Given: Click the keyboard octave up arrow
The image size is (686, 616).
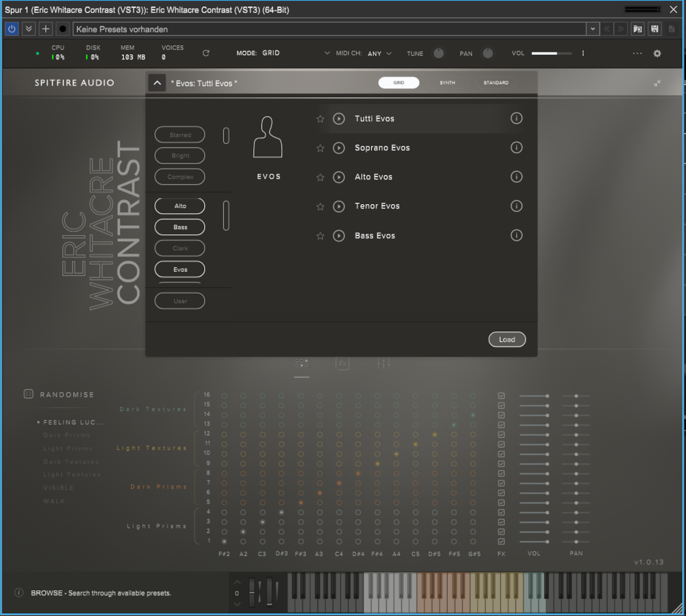Looking at the screenshot, I should click(237, 583).
